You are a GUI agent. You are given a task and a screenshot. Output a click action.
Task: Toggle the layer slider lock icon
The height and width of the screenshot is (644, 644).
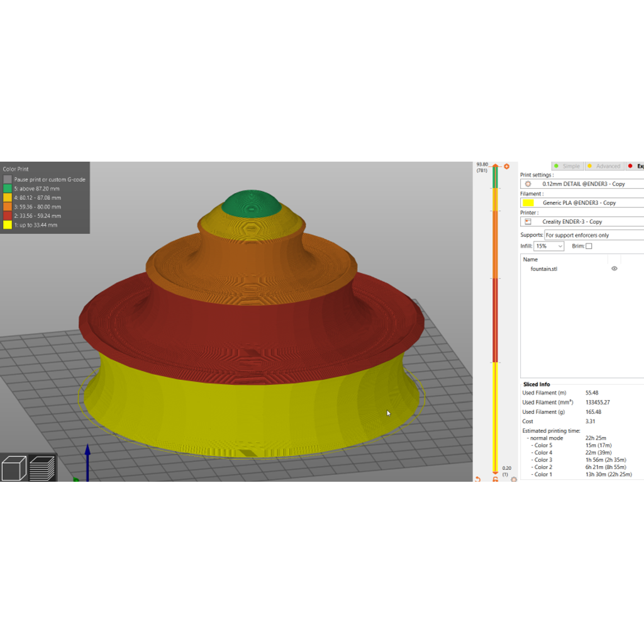(496, 479)
